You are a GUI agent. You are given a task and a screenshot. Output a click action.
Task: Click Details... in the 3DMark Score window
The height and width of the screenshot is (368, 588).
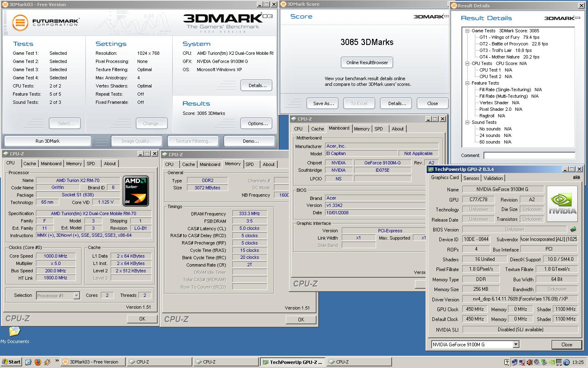397,103
